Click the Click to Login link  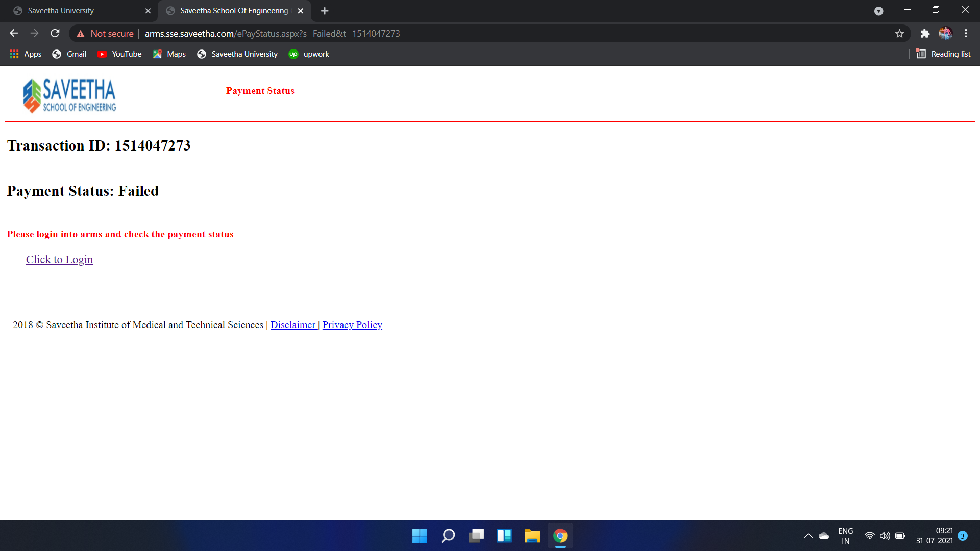point(59,260)
